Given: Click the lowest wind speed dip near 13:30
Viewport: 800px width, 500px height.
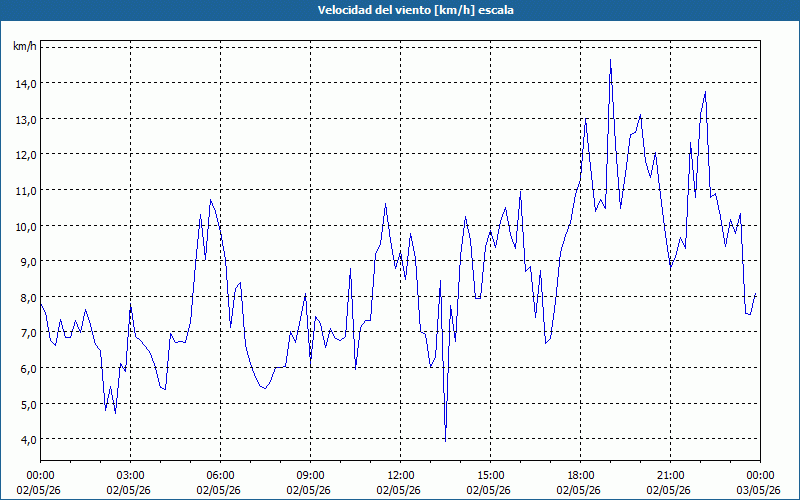Looking at the screenshot, I should [x=445, y=441].
